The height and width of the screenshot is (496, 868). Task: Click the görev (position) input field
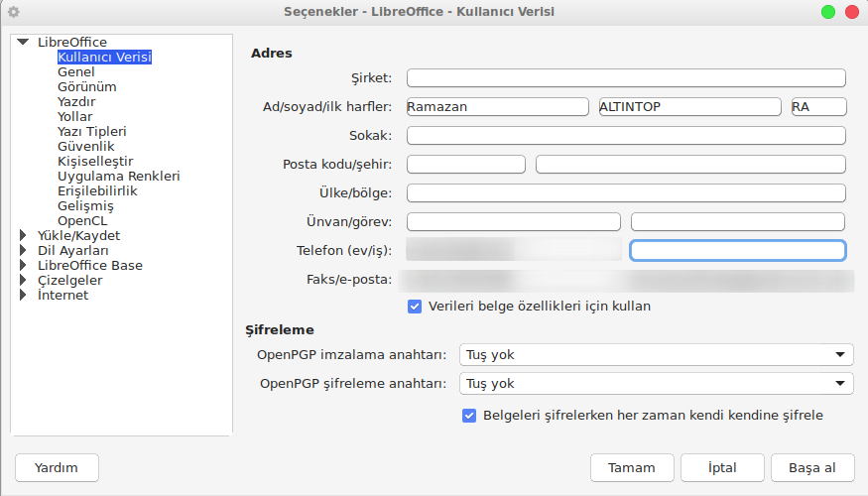[738, 222]
